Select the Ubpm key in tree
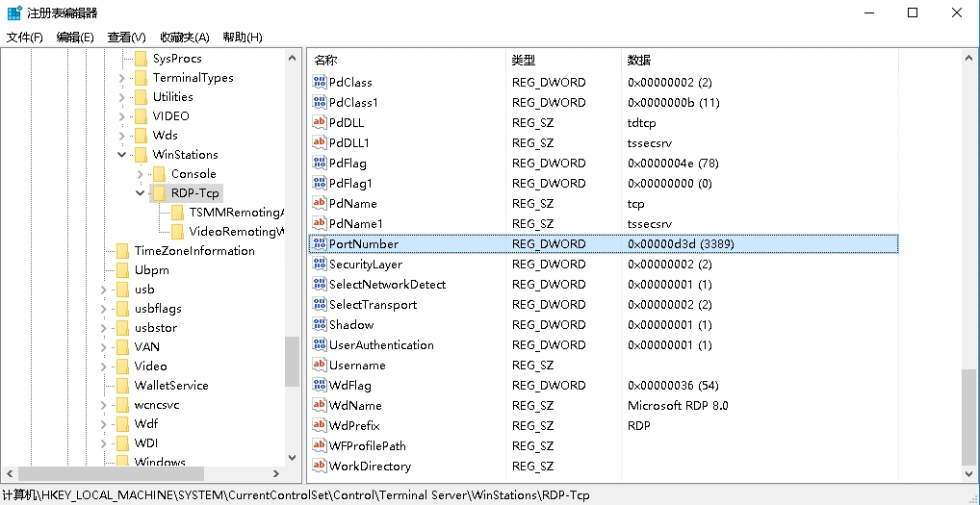The width and height of the screenshot is (980, 505). [152, 270]
